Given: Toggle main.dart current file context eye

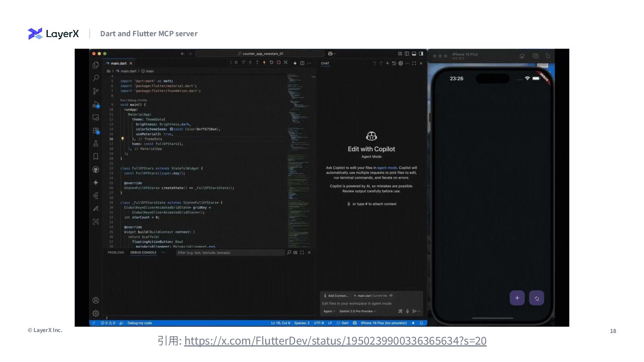Looking at the screenshot, I should coord(391,296).
